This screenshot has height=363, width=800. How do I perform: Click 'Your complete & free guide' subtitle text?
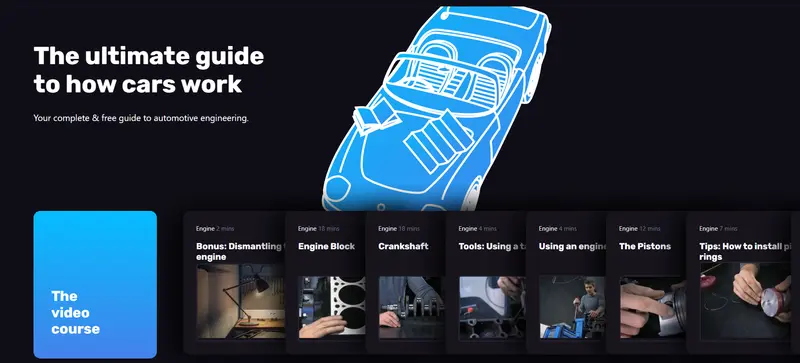tap(141, 118)
